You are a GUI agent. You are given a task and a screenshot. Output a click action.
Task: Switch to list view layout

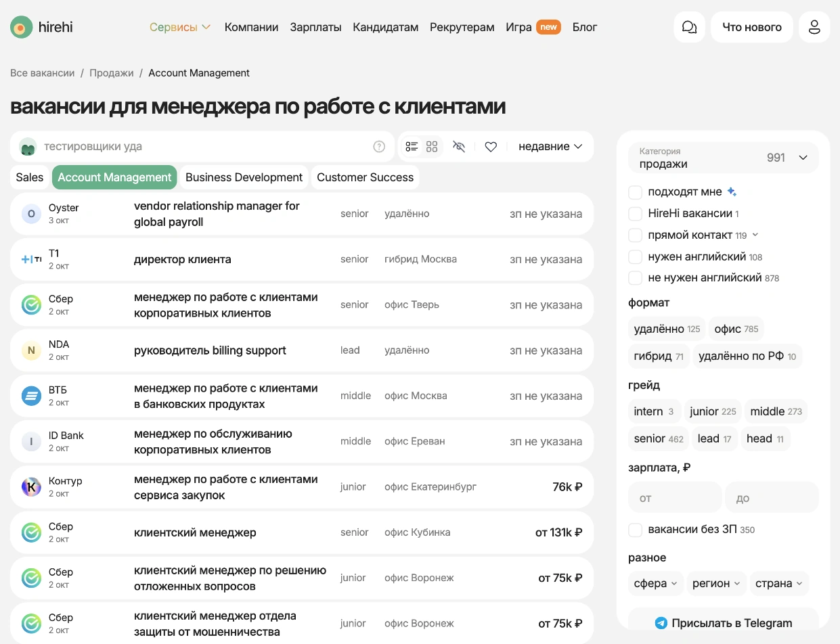(412, 146)
